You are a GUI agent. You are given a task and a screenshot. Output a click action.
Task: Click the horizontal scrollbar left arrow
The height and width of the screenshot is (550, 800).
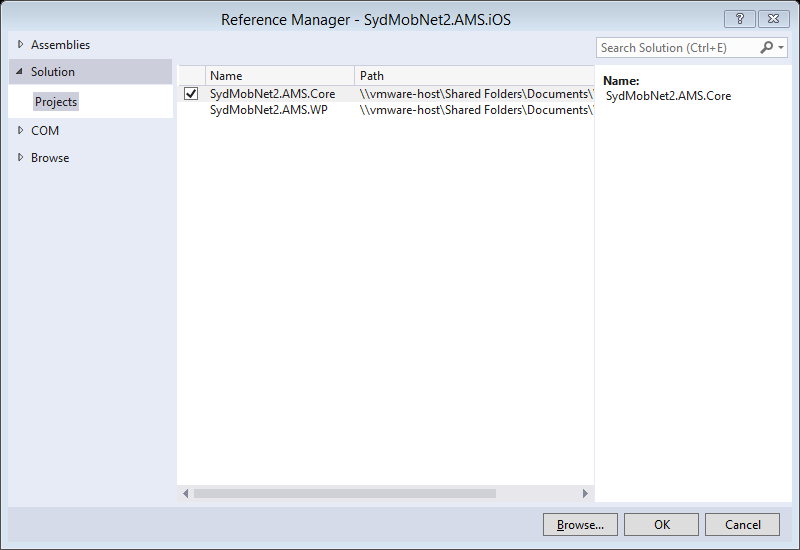point(185,493)
